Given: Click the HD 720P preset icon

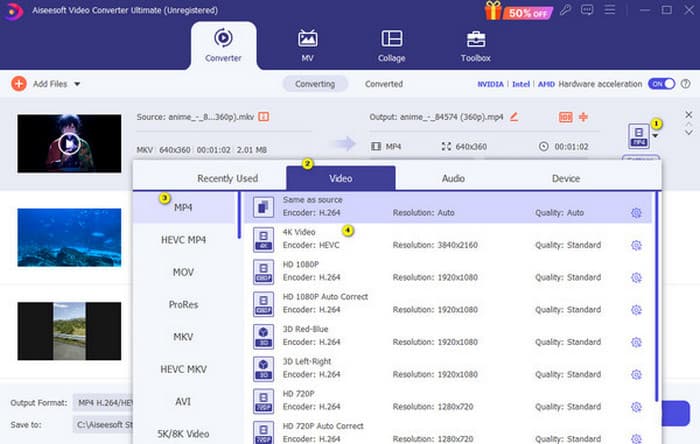Looking at the screenshot, I should [263, 401].
